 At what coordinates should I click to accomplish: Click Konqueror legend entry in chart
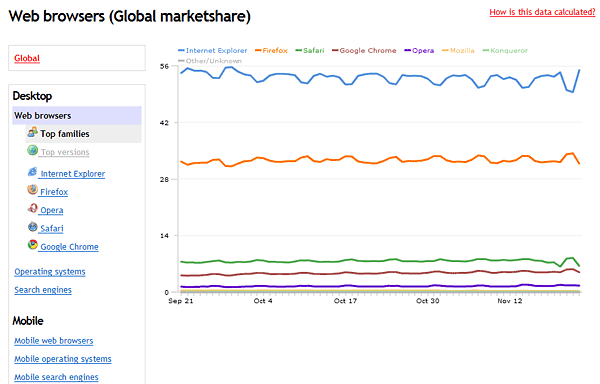pyautogui.click(x=505, y=50)
